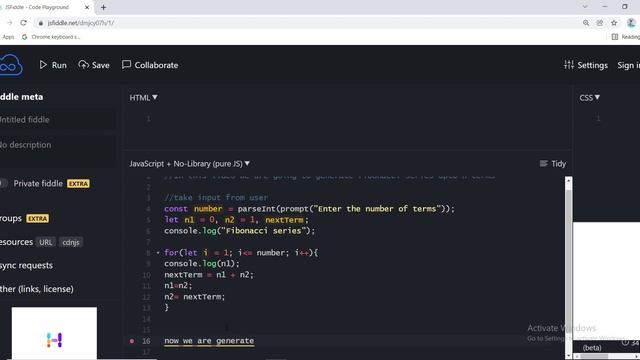Open the JavaScript + No-Library dropdown
640x360 pixels.
189,164
